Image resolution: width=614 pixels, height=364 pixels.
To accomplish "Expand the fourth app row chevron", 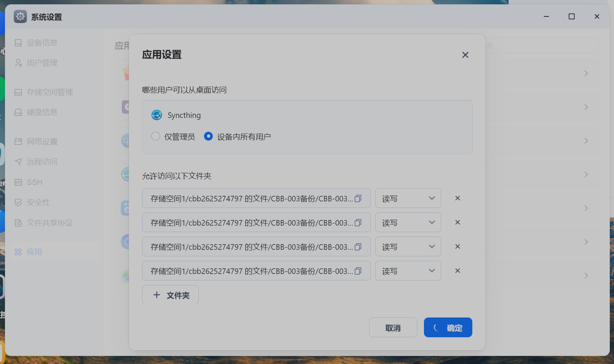I will (x=586, y=174).
